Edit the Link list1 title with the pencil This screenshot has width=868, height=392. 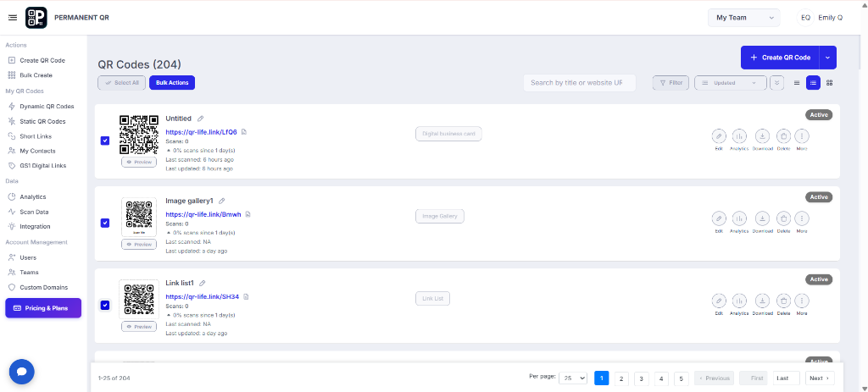click(x=202, y=283)
